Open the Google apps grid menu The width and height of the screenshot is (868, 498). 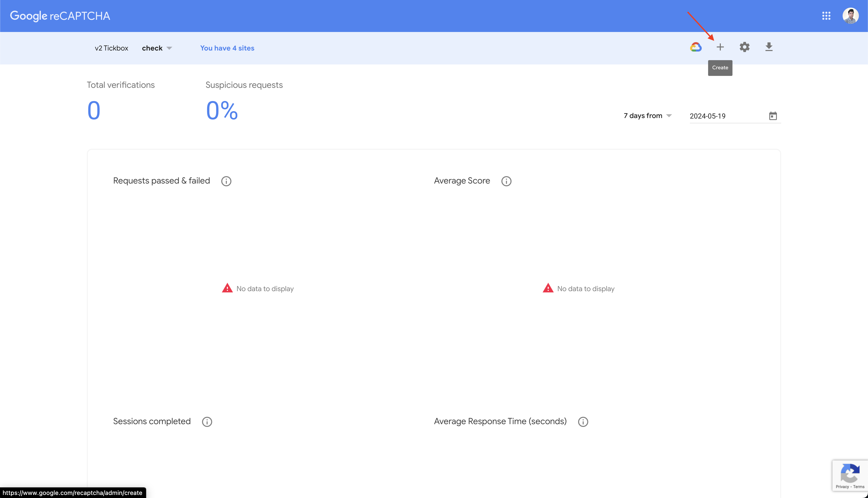click(x=827, y=16)
